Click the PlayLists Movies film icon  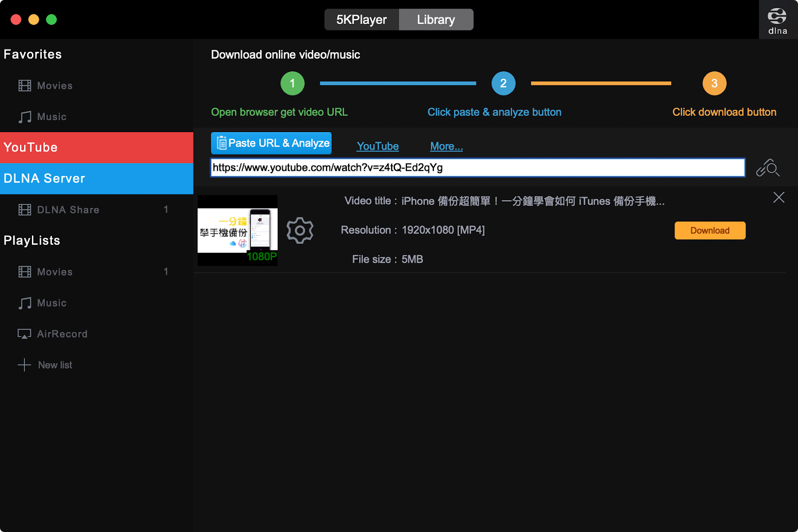point(24,272)
